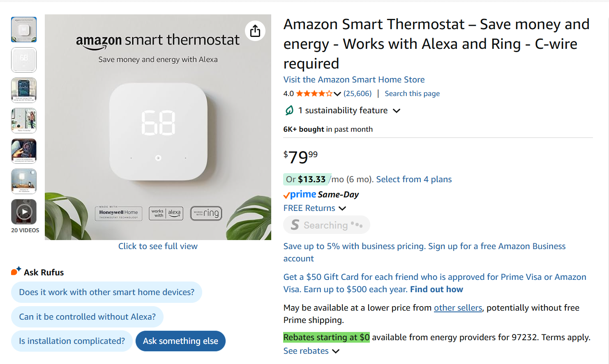Click the Works with Alexa badge
The height and width of the screenshot is (364, 609).
click(x=166, y=213)
